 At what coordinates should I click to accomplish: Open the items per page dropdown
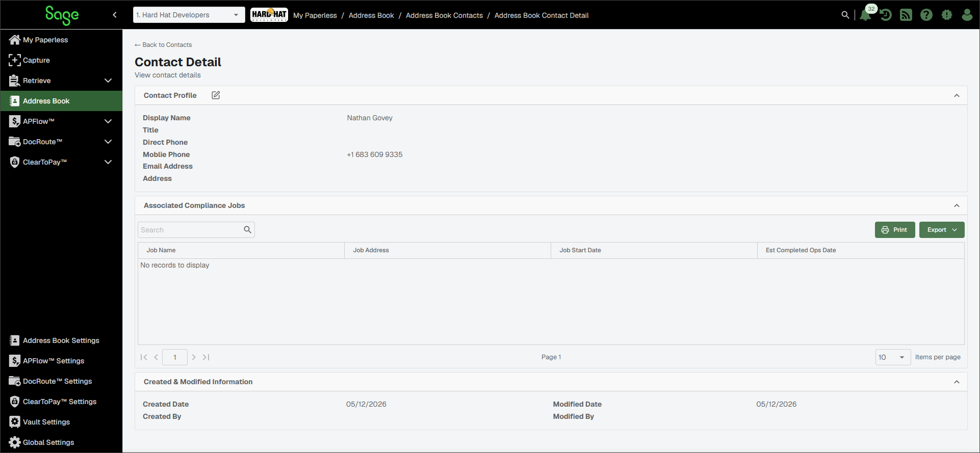(x=893, y=357)
